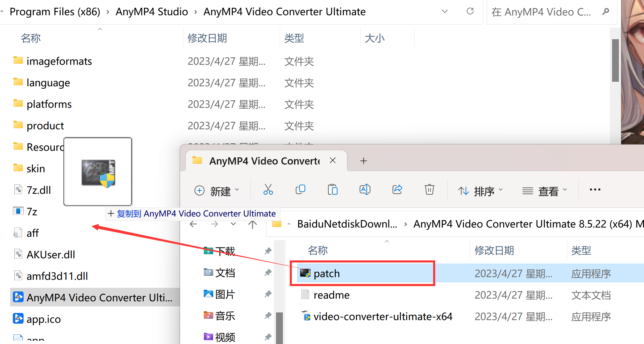Unpin the 下载 quick access pin
The height and width of the screenshot is (344, 644).
click(x=268, y=251)
